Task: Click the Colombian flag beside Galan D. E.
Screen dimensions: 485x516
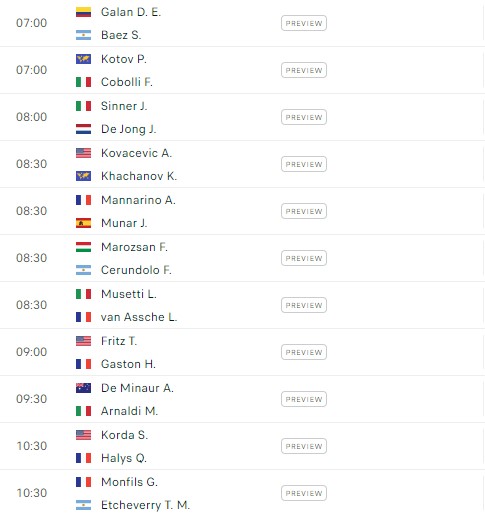Action: click(83, 12)
